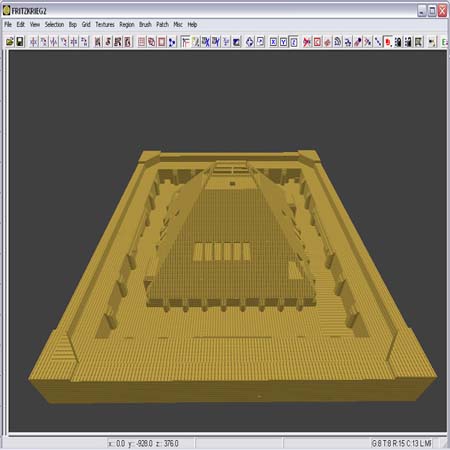Click the first flip-axis icon after Save
The height and width of the screenshot is (450, 450).
(x=34, y=42)
